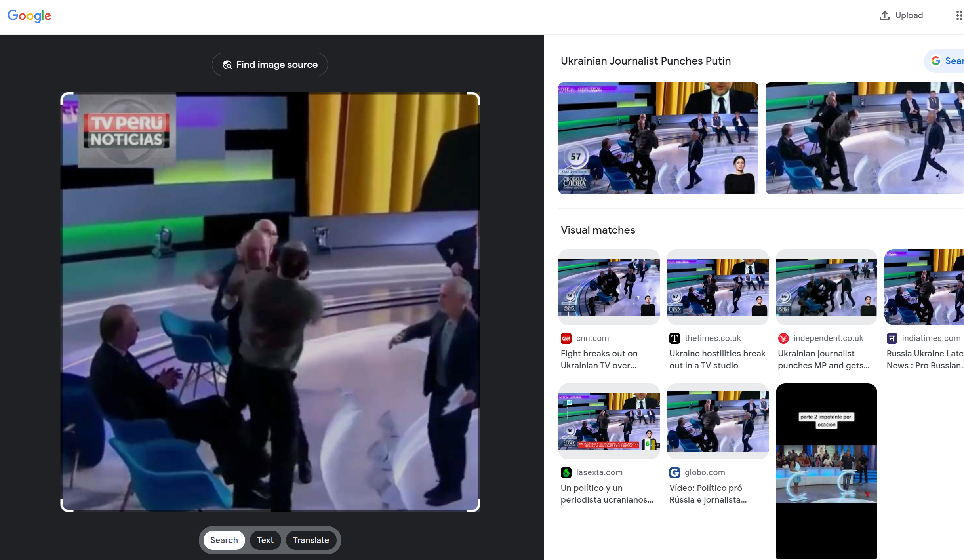Click the TV Perú Noticias image

click(x=270, y=302)
